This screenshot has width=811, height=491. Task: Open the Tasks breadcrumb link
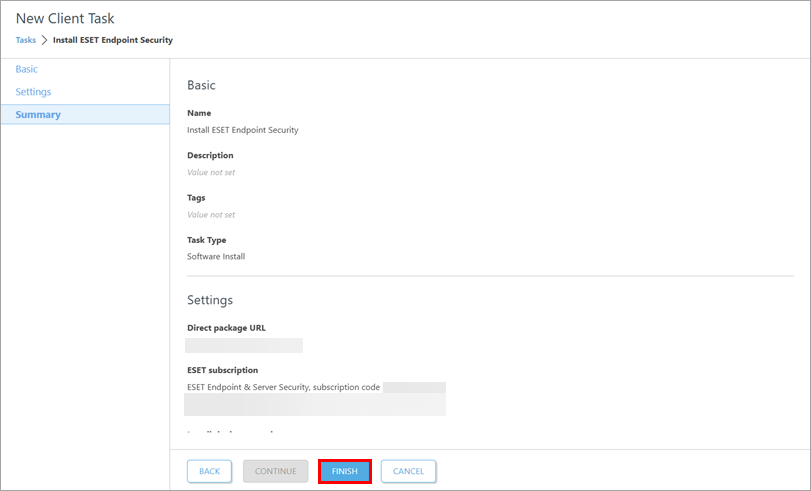pyautogui.click(x=25, y=40)
